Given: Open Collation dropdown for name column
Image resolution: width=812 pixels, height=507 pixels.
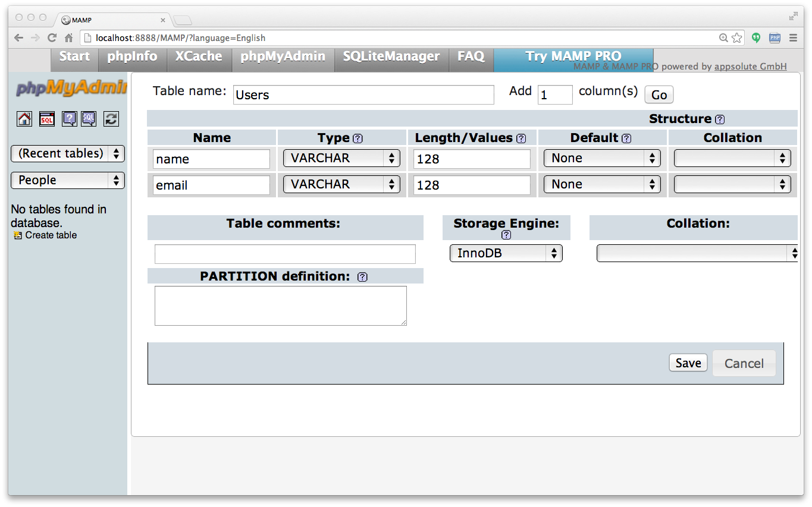Looking at the screenshot, I should tap(732, 158).
